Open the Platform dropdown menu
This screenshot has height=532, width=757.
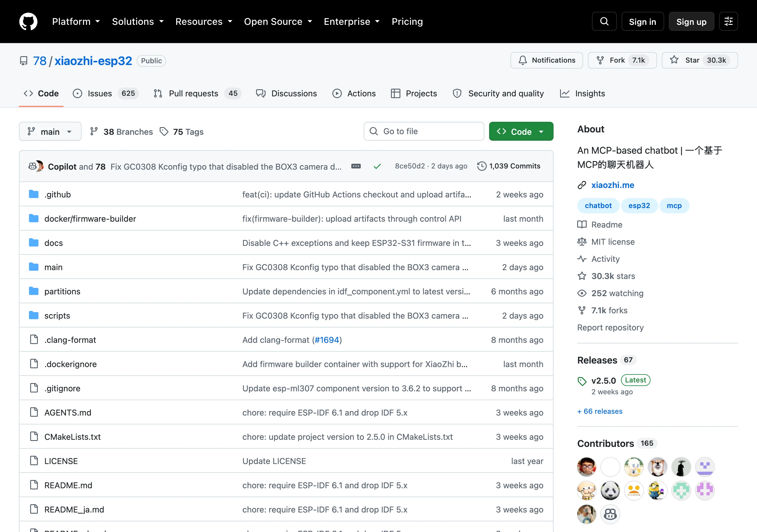pyautogui.click(x=76, y=22)
